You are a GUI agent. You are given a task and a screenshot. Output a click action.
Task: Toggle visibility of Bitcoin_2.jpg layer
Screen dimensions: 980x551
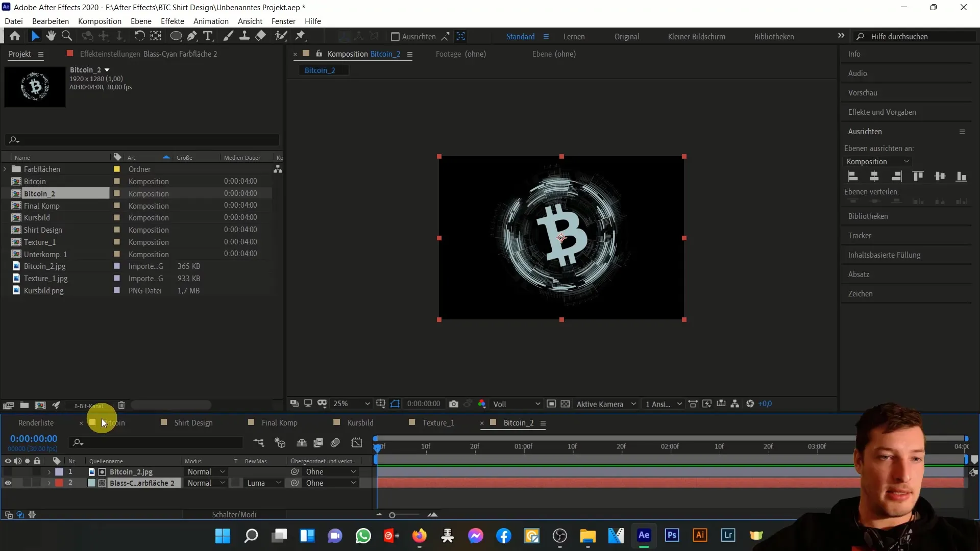pyautogui.click(x=8, y=471)
